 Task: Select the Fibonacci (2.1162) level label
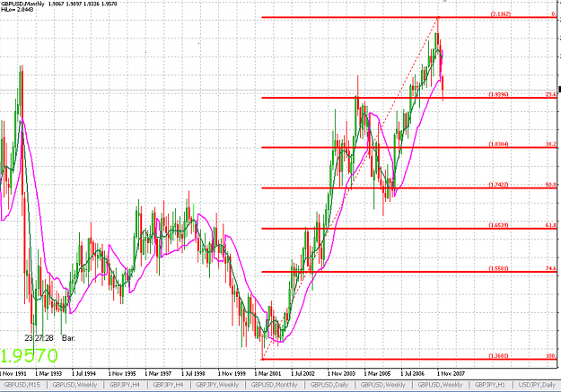(x=501, y=14)
